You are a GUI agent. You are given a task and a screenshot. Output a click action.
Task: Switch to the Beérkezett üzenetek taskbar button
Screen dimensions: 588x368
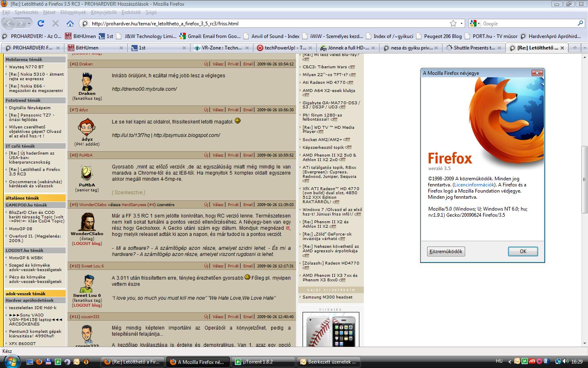[328, 362]
